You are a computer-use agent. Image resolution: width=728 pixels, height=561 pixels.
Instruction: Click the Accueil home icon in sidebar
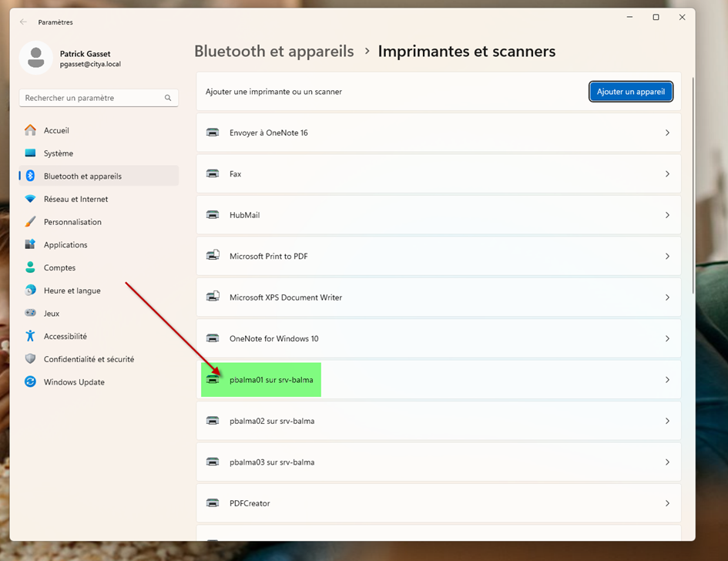tap(30, 130)
